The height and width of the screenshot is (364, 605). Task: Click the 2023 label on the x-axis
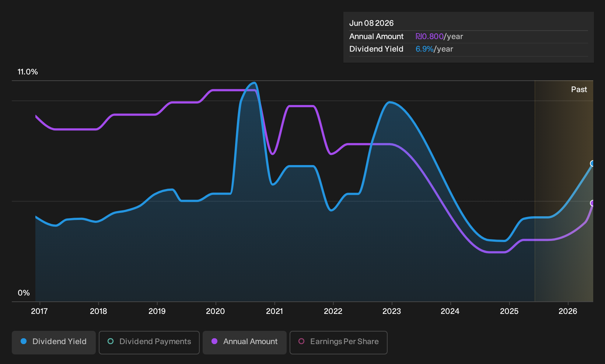point(392,311)
